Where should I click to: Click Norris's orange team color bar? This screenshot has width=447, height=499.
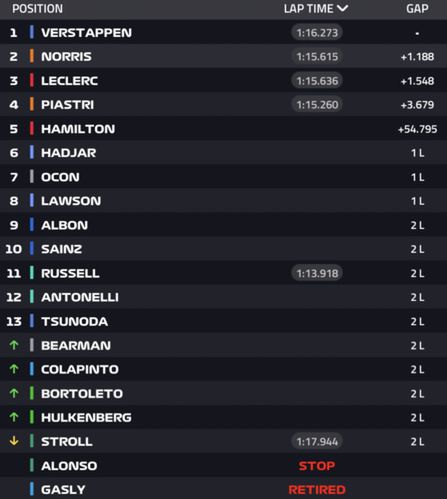pyautogui.click(x=32, y=56)
